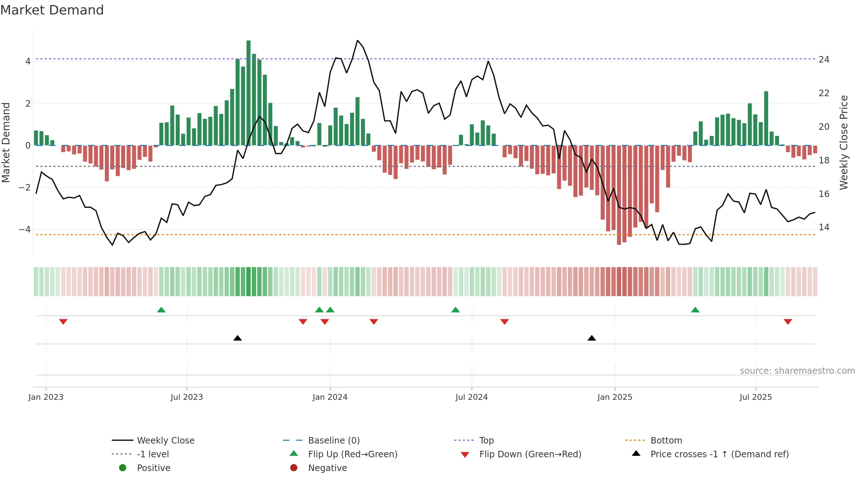
Task: Click the Flip Up marker near June 2023
Action: point(161,310)
